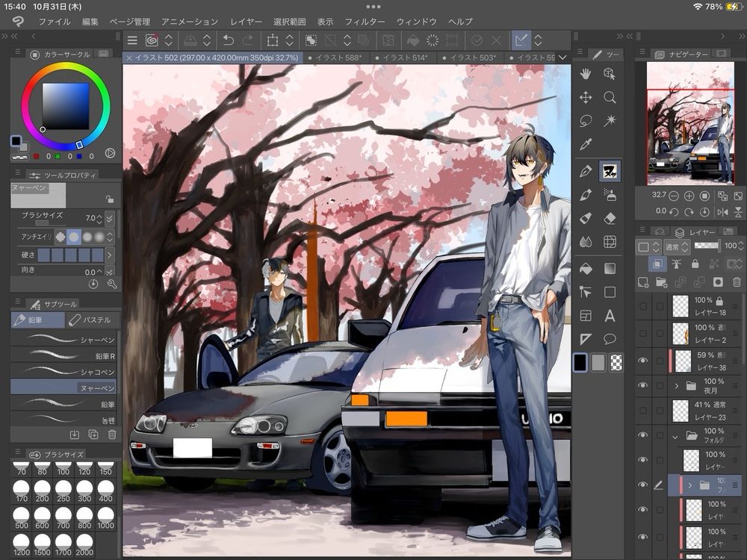Open the layer color dropdown
Viewport: 747px width, 560px height.
648,246
